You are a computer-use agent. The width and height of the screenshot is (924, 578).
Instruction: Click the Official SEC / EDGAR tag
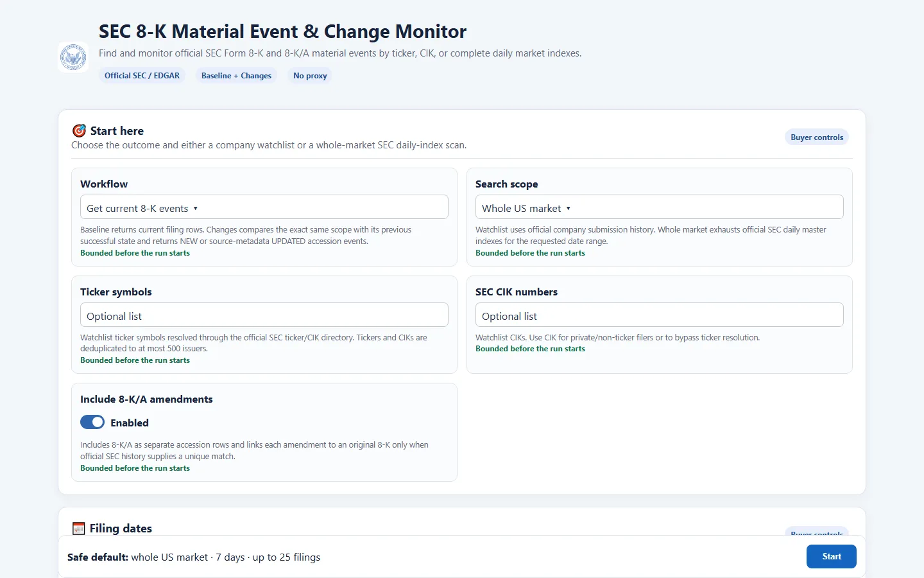142,75
